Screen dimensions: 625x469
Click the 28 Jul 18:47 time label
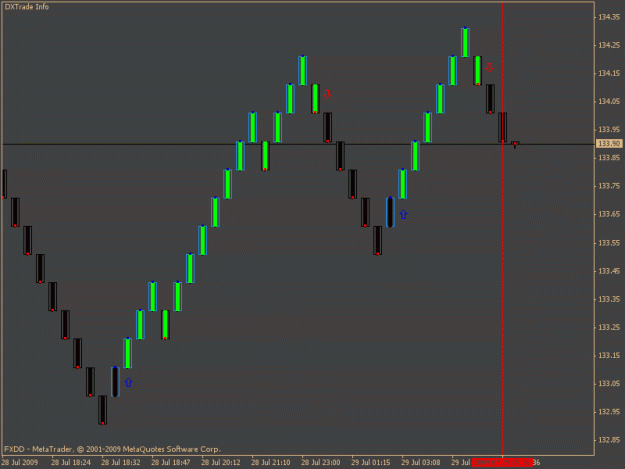click(x=171, y=463)
